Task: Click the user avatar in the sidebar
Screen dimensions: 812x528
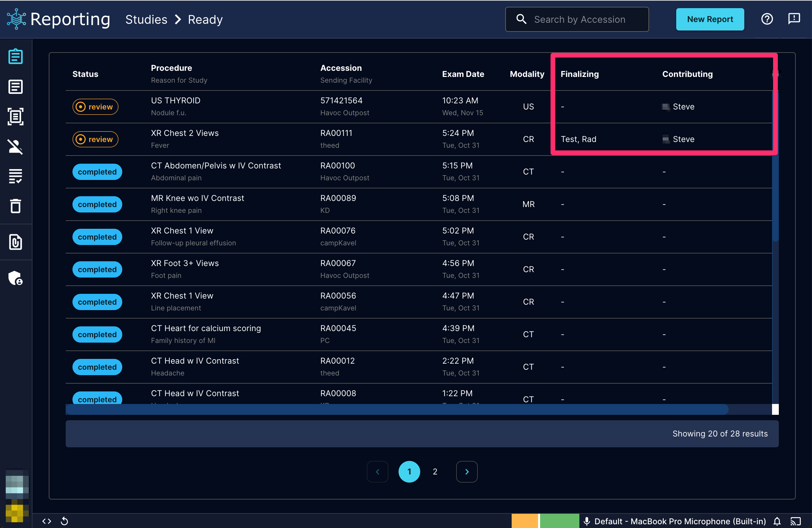Action: point(17,485)
